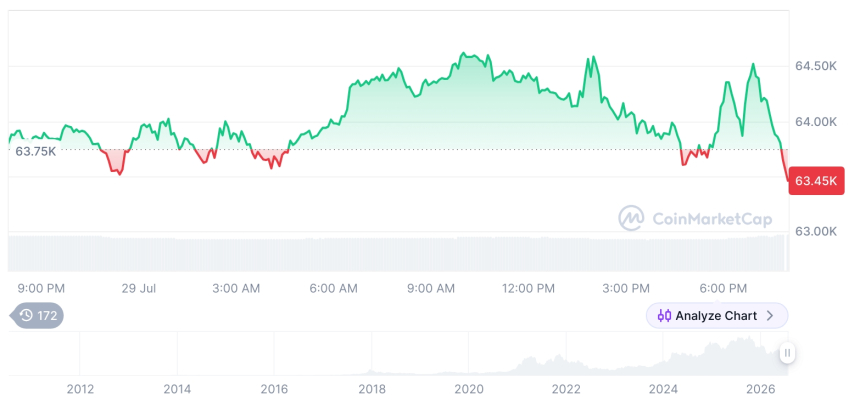Click the history badge showing 172
The image size is (860, 401).
tap(37, 315)
